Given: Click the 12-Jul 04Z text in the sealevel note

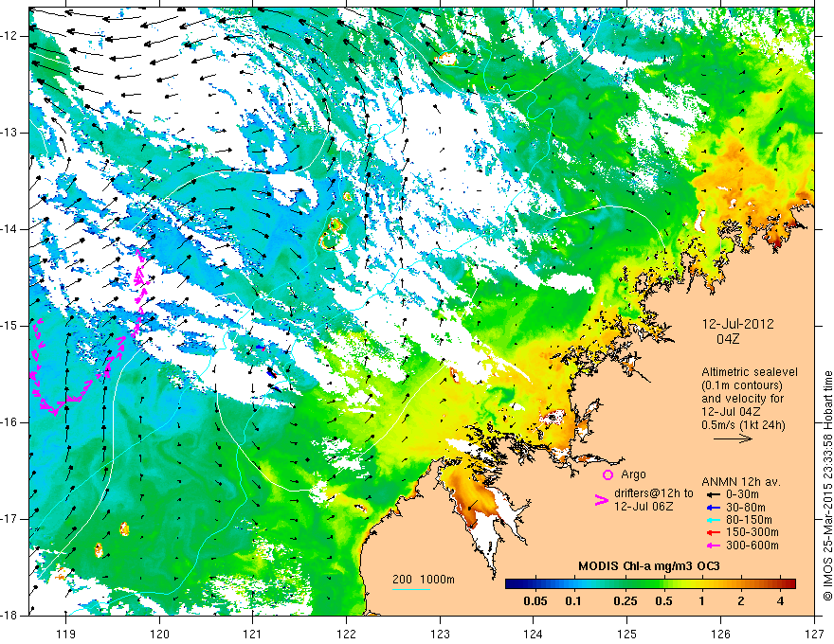Looking at the screenshot, I should coord(731,411).
